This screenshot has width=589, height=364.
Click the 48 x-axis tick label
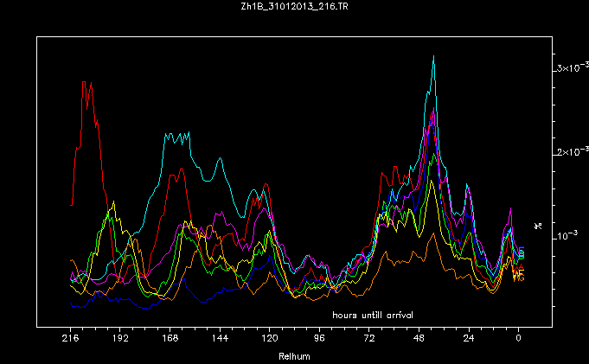click(x=419, y=341)
